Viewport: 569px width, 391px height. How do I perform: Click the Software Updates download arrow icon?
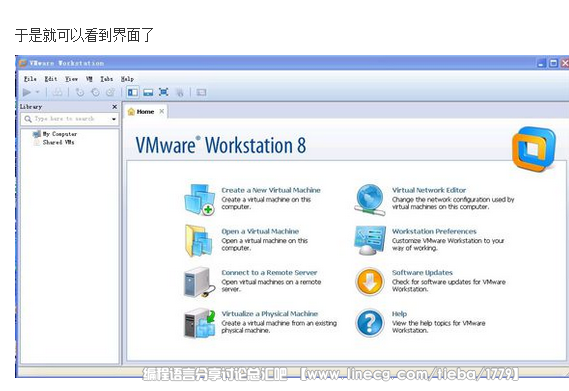pos(369,282)
